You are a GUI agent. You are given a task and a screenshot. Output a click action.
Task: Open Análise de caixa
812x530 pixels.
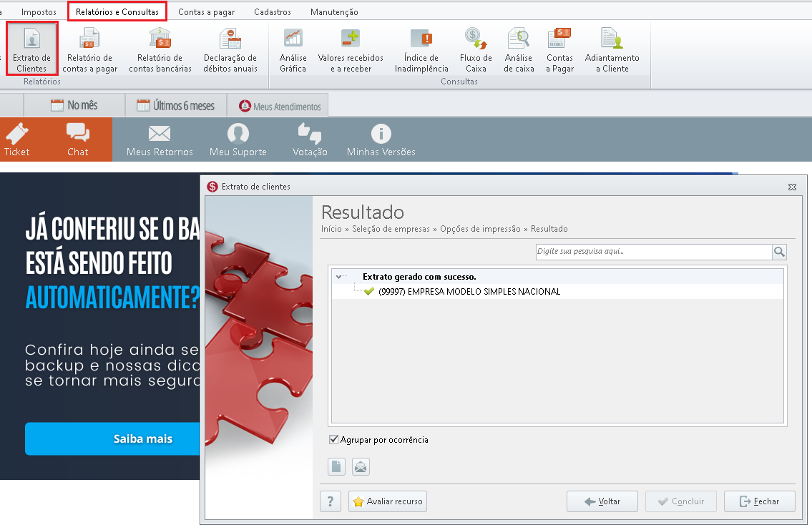click(x=519, y=49)
